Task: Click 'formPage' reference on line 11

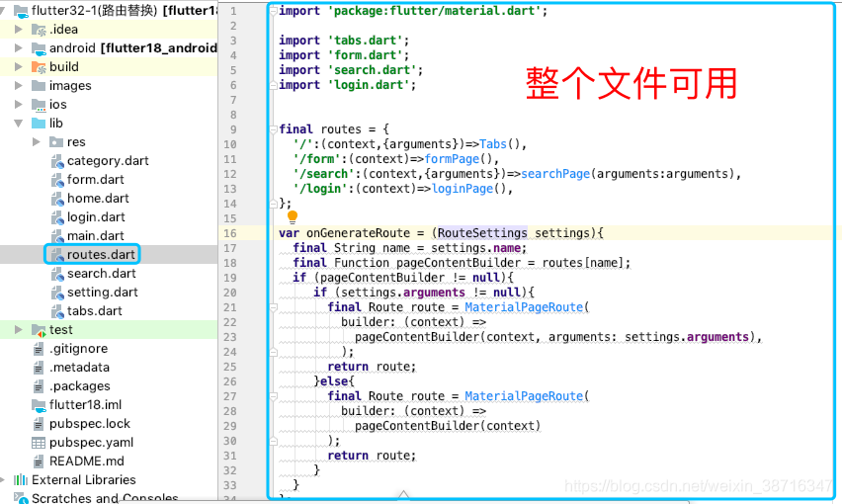Action: coord(452,159)
